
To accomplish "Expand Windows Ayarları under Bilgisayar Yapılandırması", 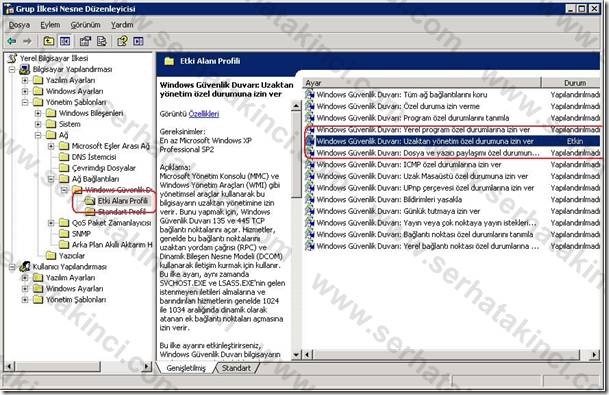I will [x=25, y=91].
